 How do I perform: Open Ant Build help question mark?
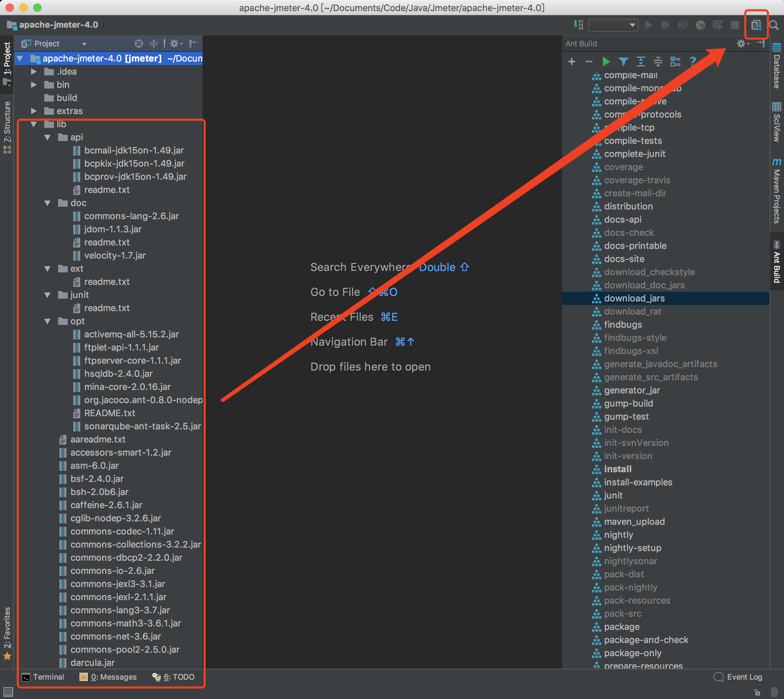tap(693, 62)
